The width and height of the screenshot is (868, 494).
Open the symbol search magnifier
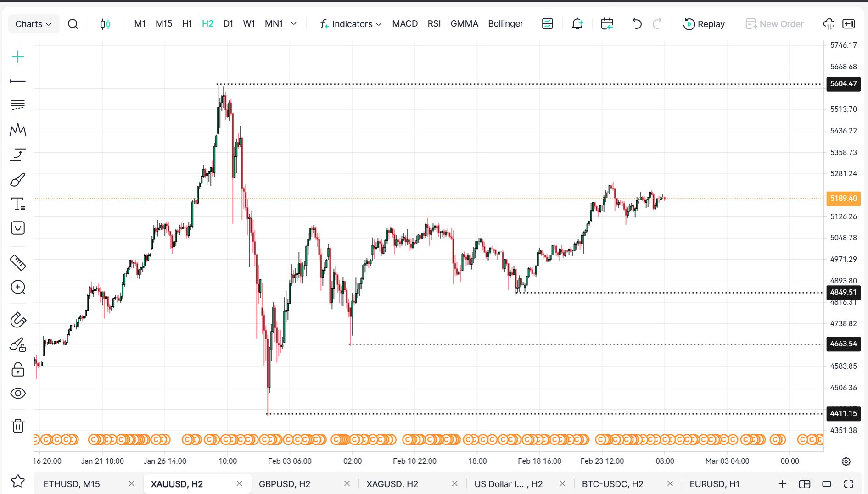(x=73, y=24)
